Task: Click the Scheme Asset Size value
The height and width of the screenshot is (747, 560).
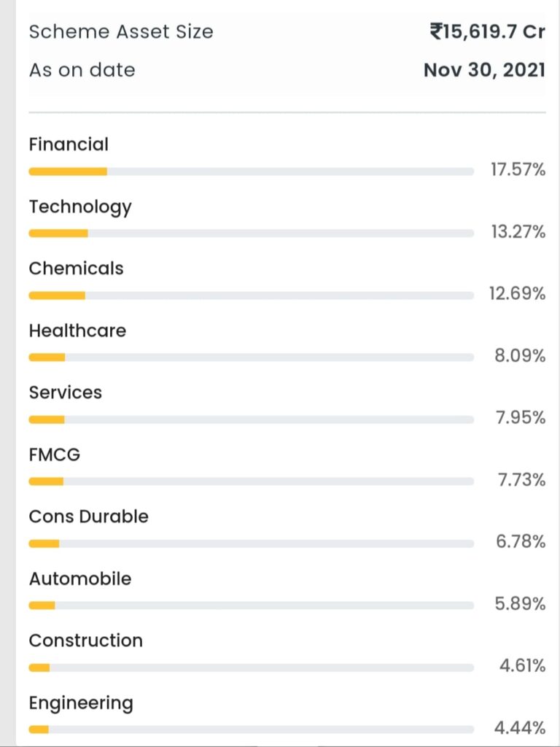Action: (488, 32)
